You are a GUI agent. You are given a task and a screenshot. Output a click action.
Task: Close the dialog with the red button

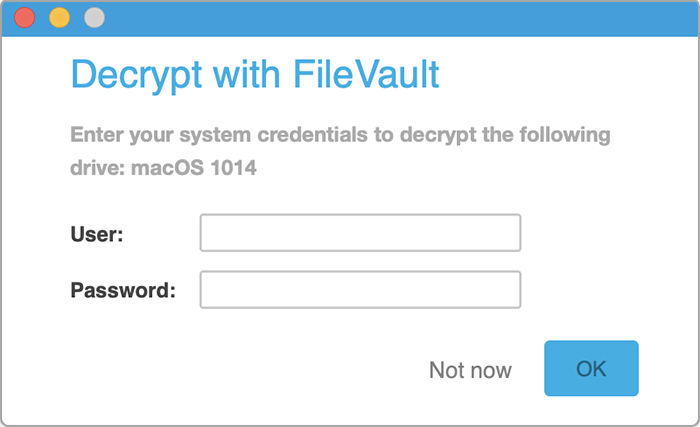point(25,18)
